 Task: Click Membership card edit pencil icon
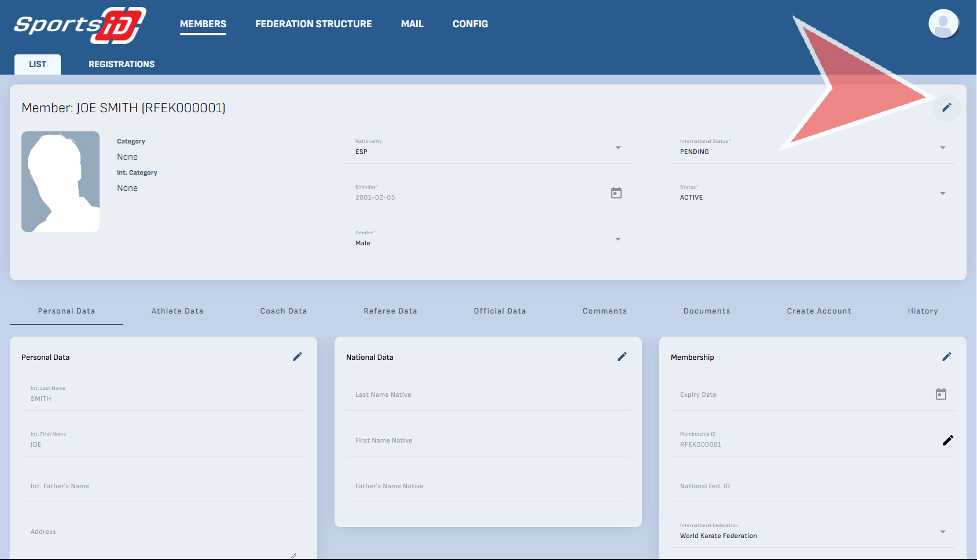point(947,357)
